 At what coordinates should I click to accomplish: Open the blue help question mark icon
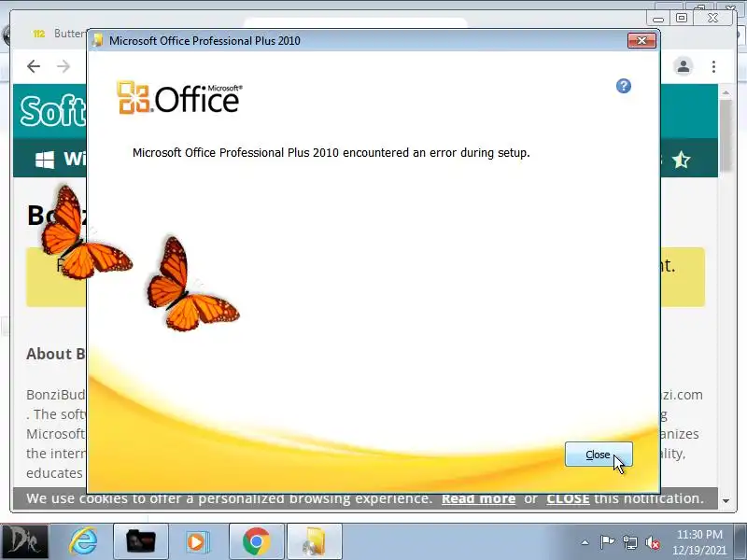pos(623,86)
